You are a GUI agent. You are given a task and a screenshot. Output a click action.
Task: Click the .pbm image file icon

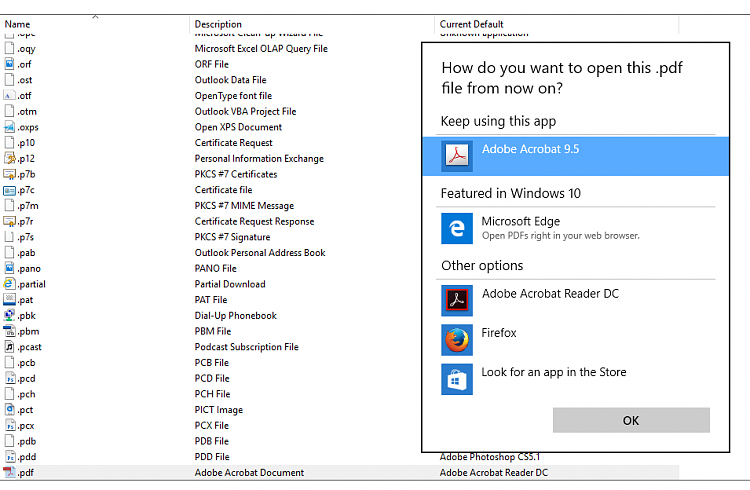[9, 331]
